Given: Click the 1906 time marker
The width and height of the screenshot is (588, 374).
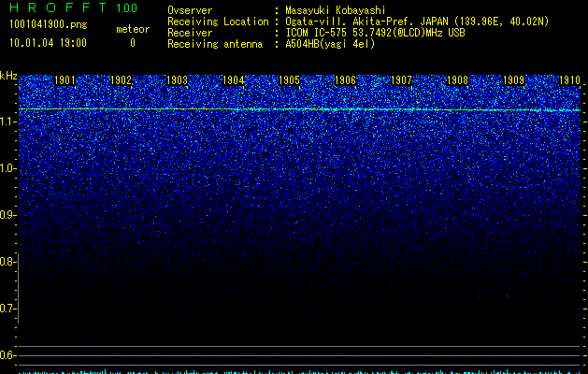Looking at the screenshot, I should click(345, 80).
